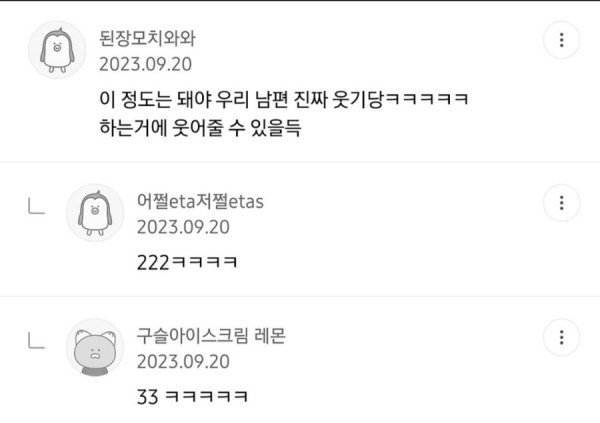Open more options for 어쩔eta저쩔etas's reply
Image resolution: width=600 pixels, height=423 pixels.
(x=561, y=203)
